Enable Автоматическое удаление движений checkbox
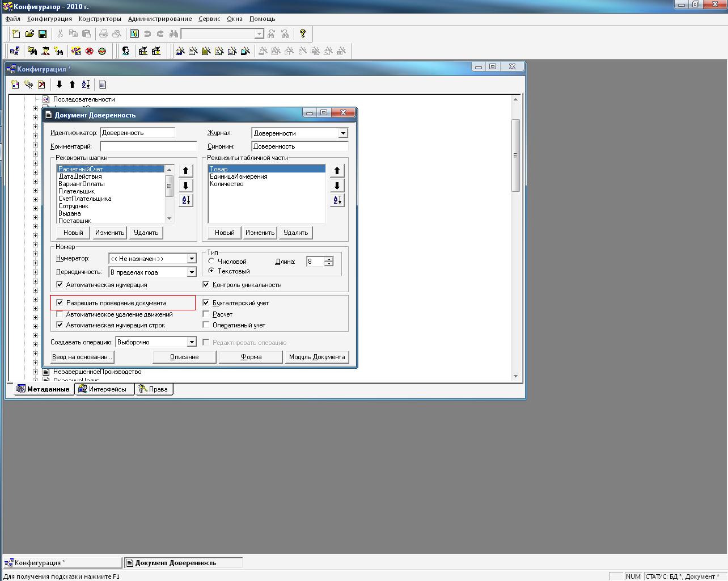The width and height of the screenshot is (728, 581). pos(60,314)
